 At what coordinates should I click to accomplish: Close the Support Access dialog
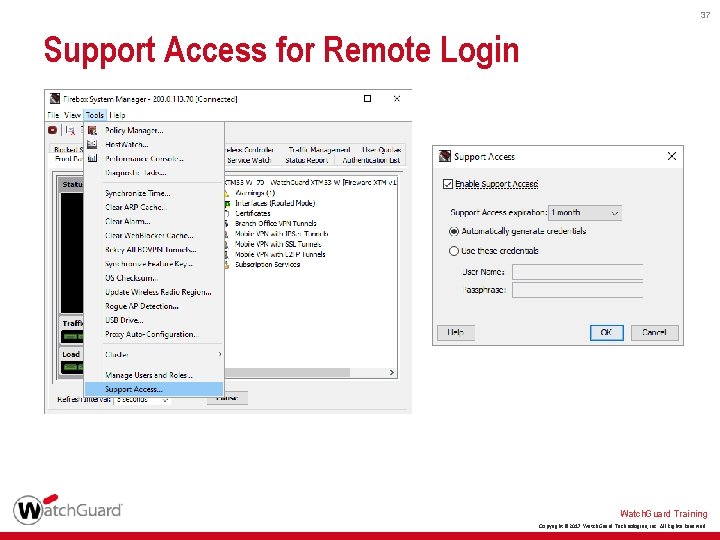tap(671, 156)
